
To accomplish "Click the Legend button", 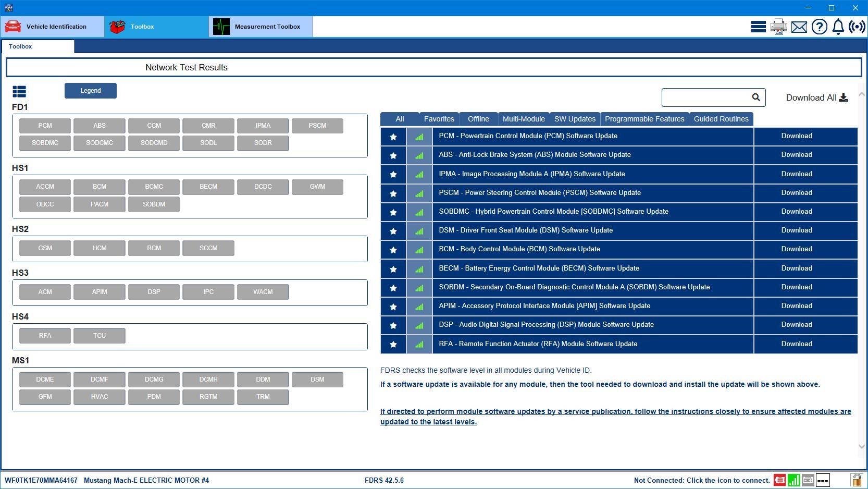I will click(91, 91).
